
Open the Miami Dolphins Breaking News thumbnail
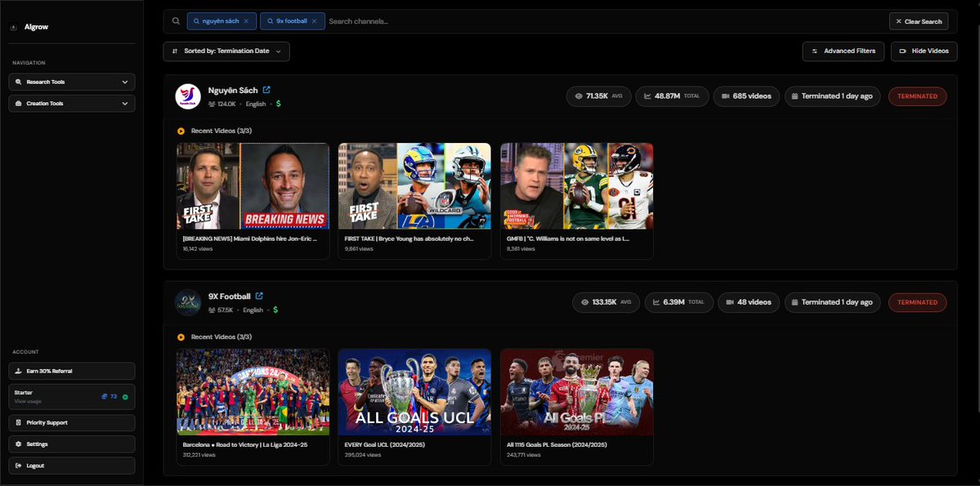[253, 186]
